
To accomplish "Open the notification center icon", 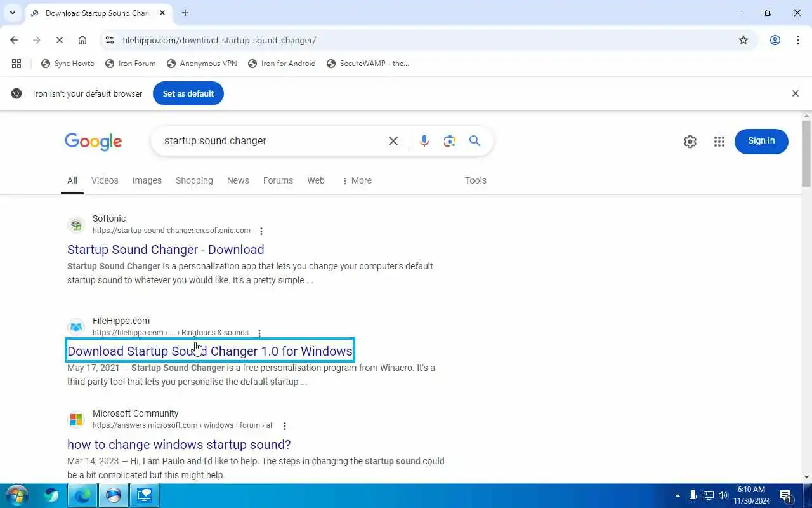I will coord(785,496).
